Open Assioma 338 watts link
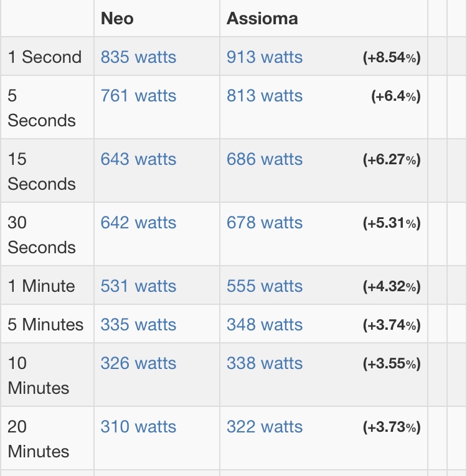The height and width of the screenshot is (476, 467). [265, 363]
